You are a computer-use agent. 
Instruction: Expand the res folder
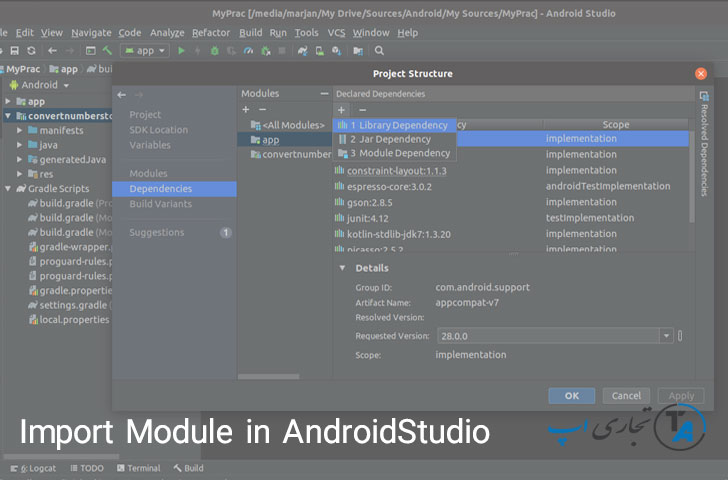pos(20,174)
